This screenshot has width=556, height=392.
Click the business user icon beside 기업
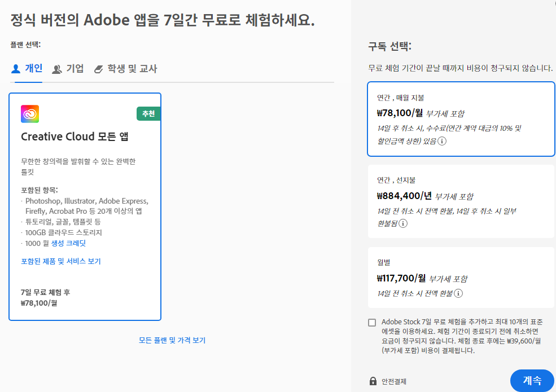57,69
